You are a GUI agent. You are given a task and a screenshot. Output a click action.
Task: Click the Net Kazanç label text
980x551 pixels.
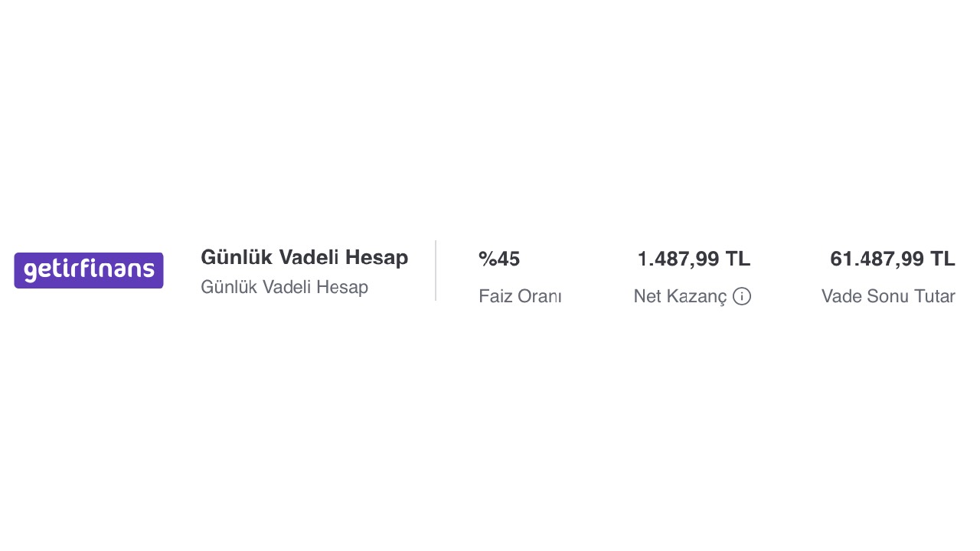pos(680,296)
